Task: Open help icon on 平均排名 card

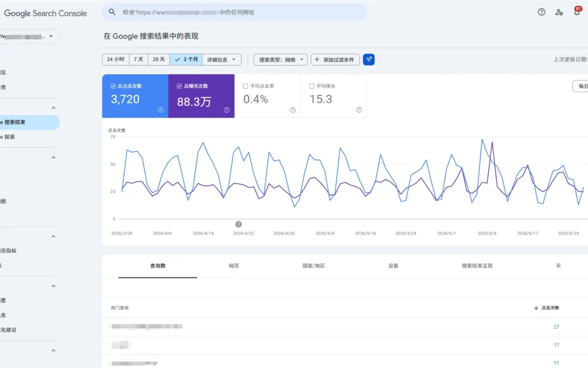Action: point(359,110)
